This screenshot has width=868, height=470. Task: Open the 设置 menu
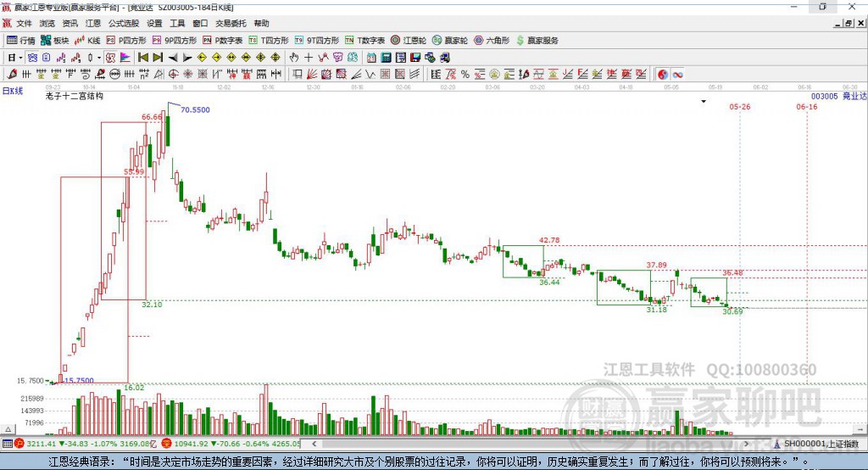pos(154,23)
